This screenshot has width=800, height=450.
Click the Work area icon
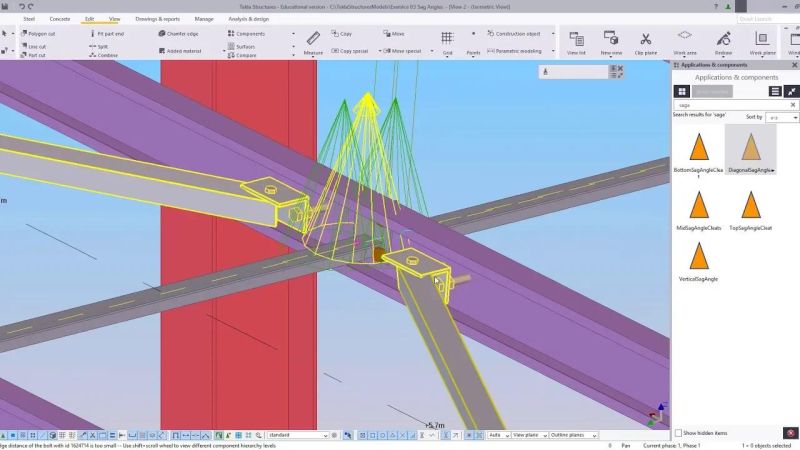tap(685, 43)
